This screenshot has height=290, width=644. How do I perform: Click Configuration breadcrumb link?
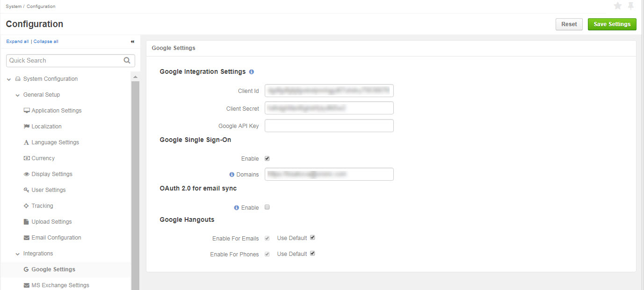[x=41, y=7]
